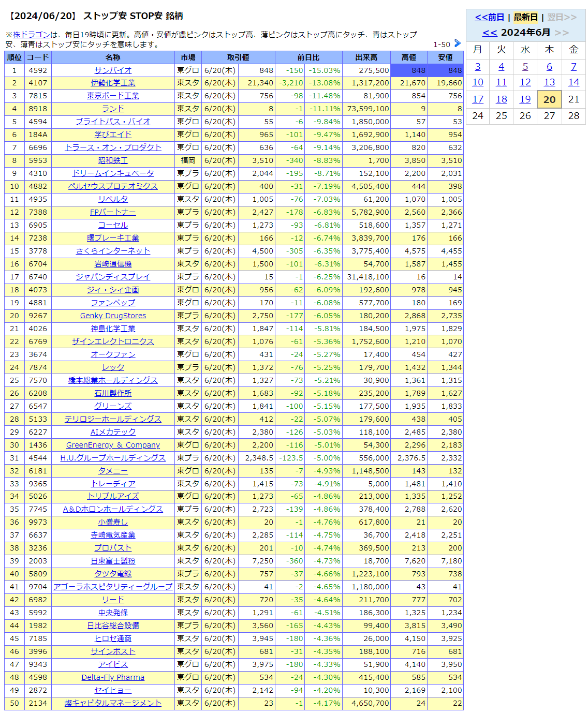Open calendar date 14
Image resolution: width=588 pixels, height=714 pixels.
574,82
